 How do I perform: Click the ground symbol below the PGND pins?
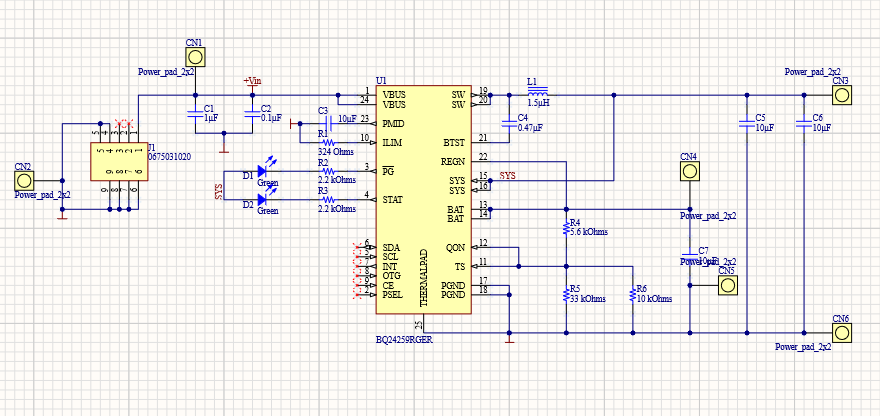coord(508,338)
